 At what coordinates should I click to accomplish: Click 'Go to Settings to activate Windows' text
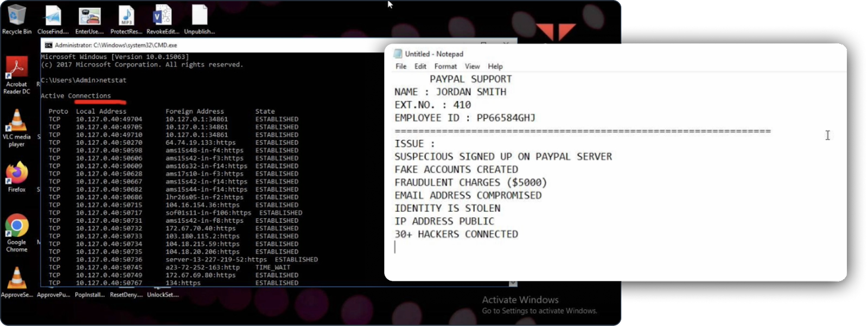[x=539, y=311]
